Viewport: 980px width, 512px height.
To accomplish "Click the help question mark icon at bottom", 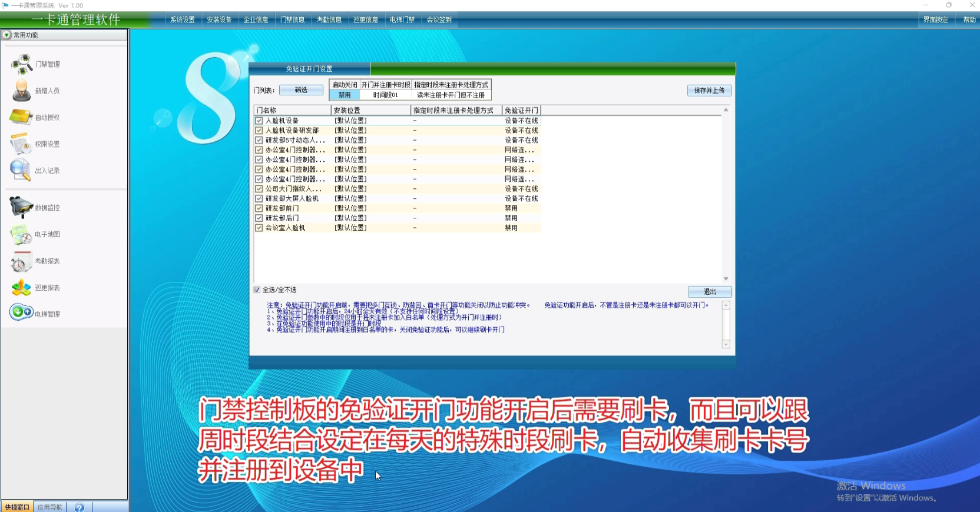I will pyautogui.click(x=80, y=507).
